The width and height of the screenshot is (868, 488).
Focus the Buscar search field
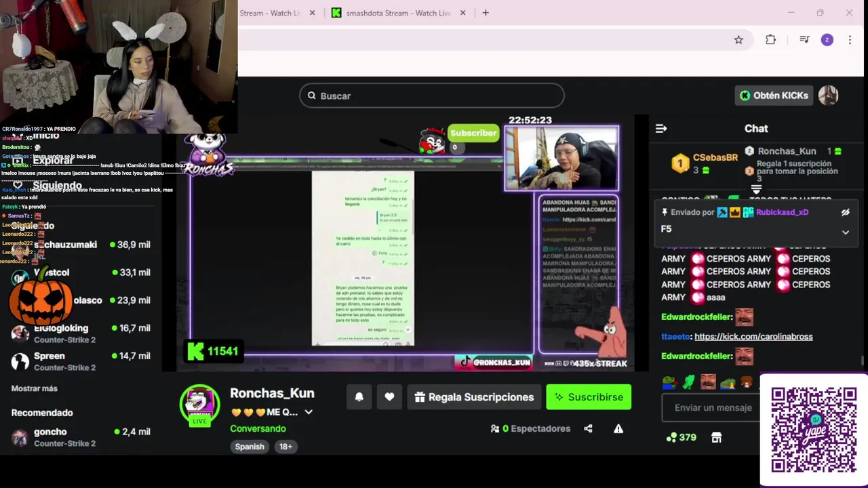(x=432, y=96)
